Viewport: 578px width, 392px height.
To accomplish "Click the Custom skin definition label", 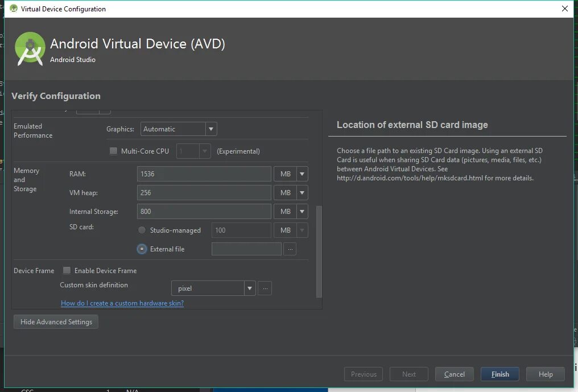I will point(94,284).
